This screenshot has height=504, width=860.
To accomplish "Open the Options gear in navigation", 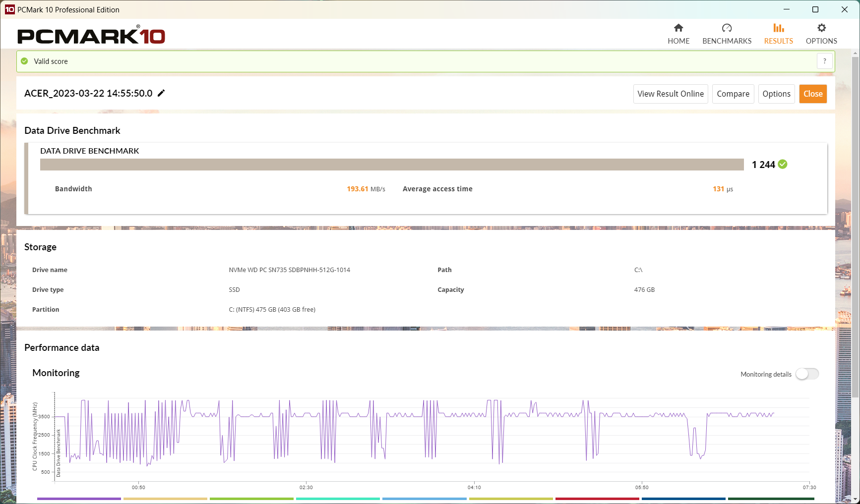I will click(821, 28).
